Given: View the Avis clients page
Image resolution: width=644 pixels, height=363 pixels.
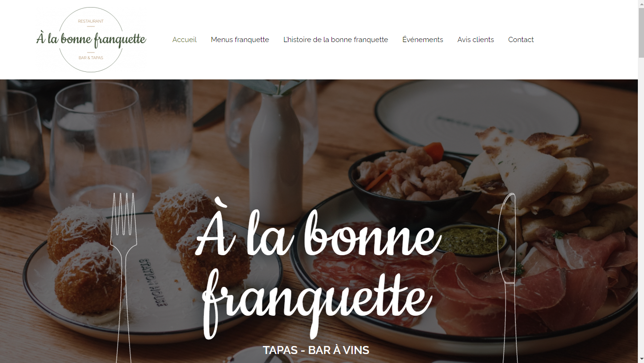Looking at the screenshot, I should 476,40.
